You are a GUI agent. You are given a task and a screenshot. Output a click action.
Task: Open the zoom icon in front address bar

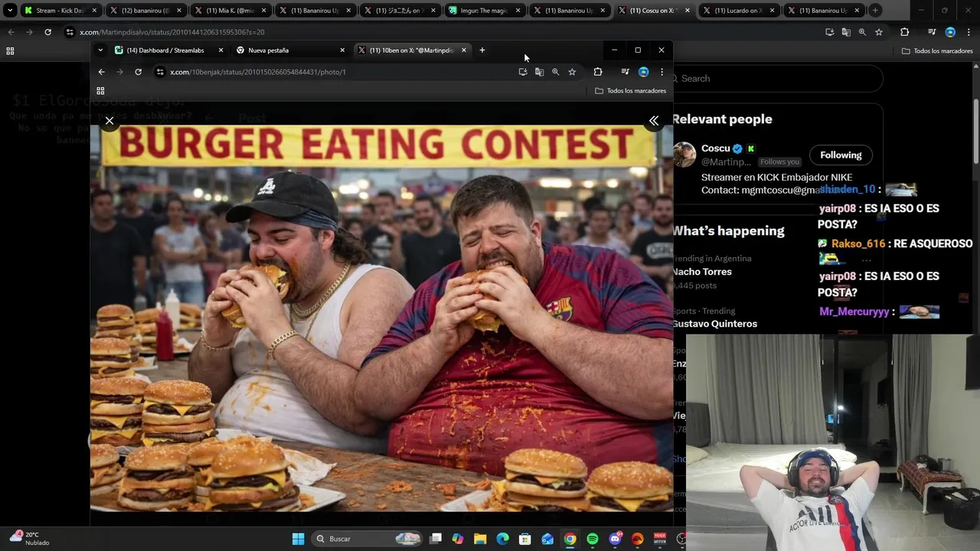(x=555, y=72)
